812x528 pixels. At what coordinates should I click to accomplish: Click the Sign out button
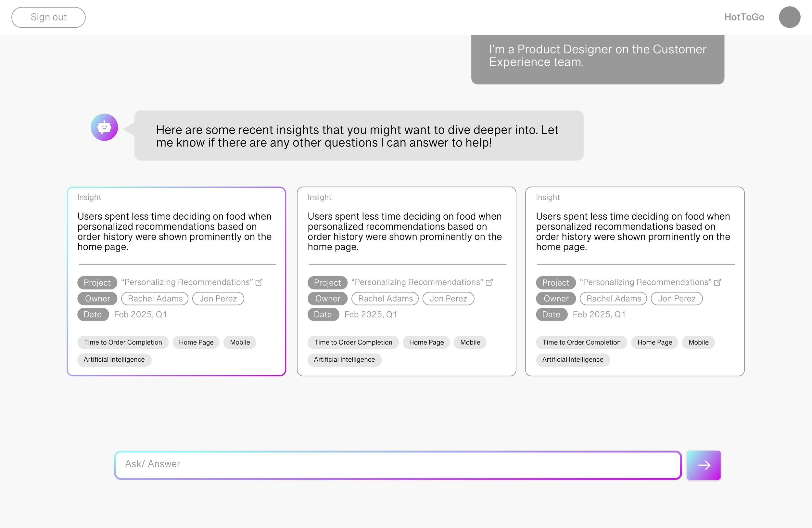(48, 18)
